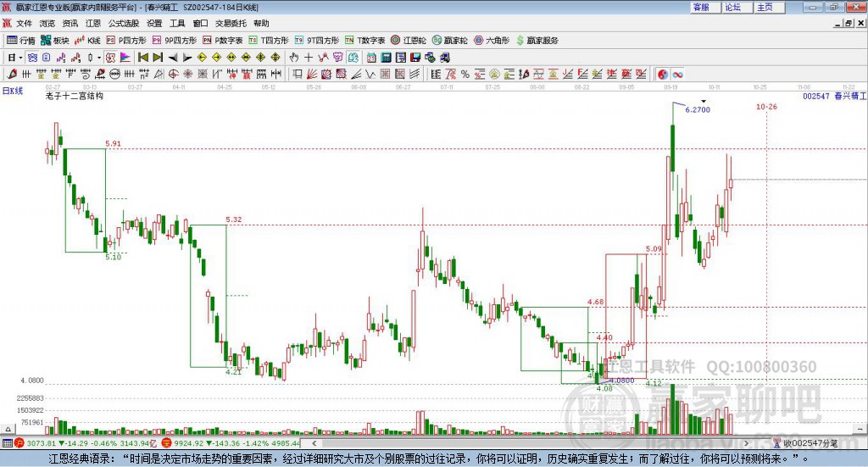The image size is (868, 467).
Task: Switch to K线 chart view
Action: [x=87, y=41]
